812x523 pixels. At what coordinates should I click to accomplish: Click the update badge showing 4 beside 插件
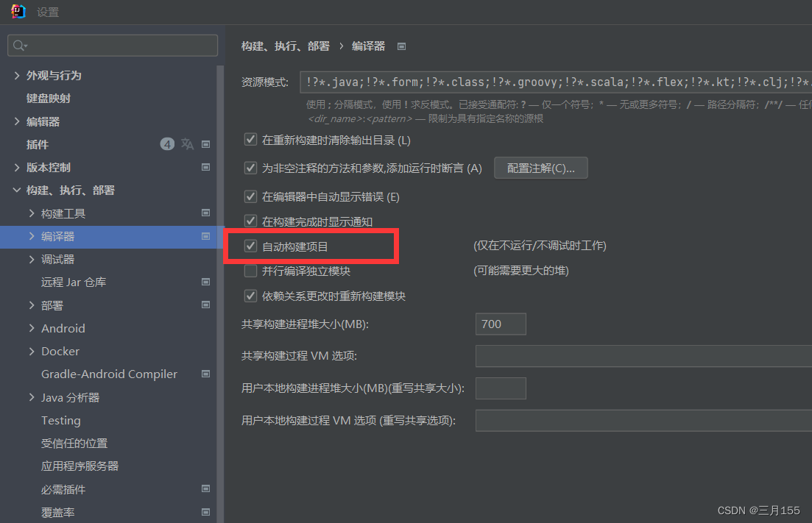click(167, 144)
